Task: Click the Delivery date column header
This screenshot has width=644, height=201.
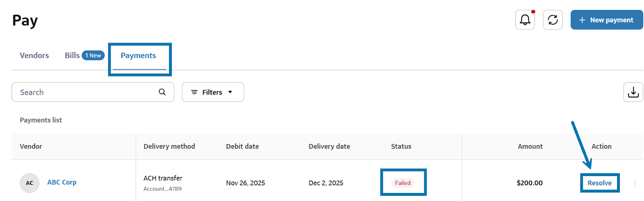Action: point(329,147)
